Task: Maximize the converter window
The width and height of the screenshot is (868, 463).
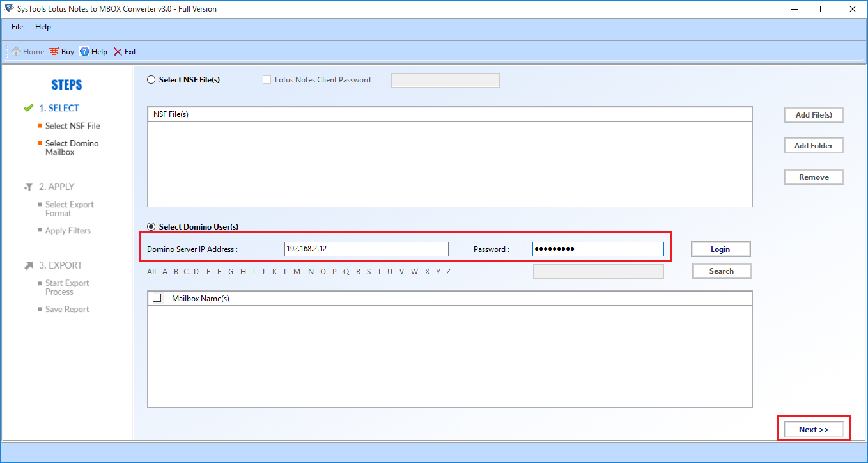Action: (x=823, y=9)
